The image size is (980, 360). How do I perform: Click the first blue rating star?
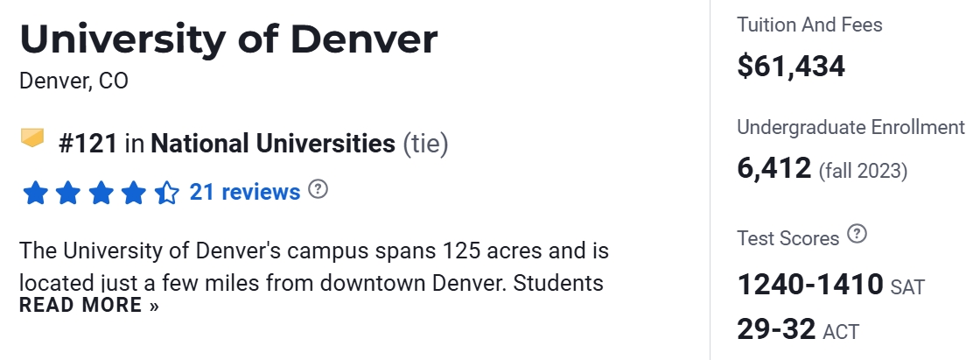(34, 192)
